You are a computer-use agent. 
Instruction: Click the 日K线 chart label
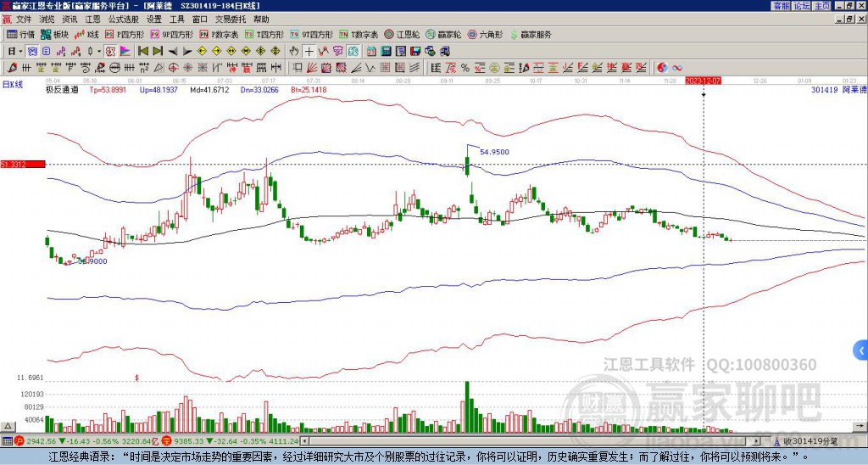[x=12, y=84]
